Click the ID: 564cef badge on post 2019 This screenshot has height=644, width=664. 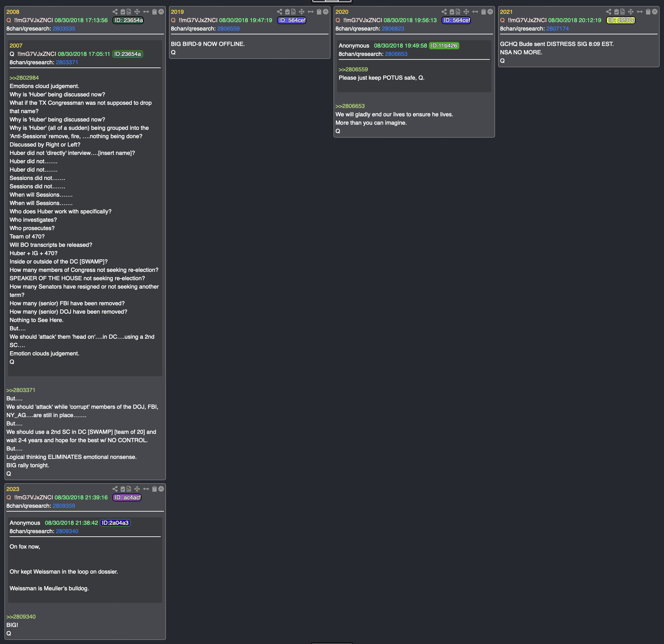pyautogui.click(x=292, y=20)
